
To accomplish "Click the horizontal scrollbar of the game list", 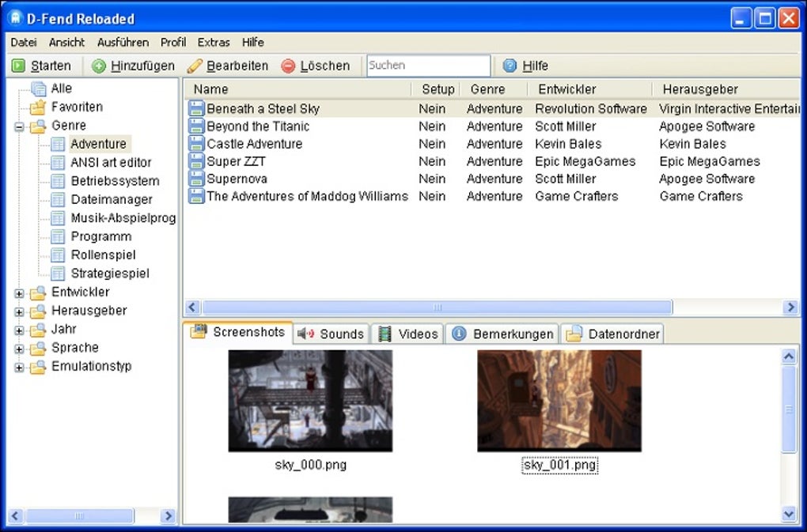I will coord(437,308).
